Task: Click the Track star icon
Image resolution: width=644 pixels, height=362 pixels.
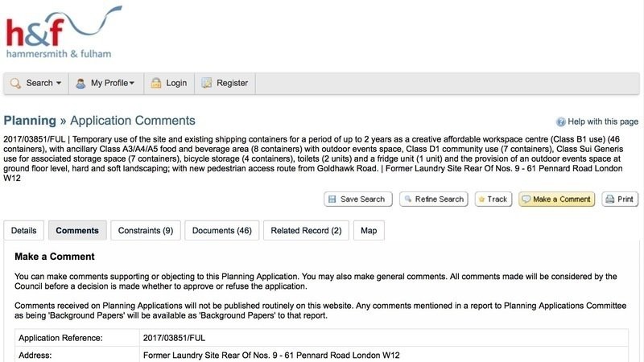Action: tap(481, 199)
